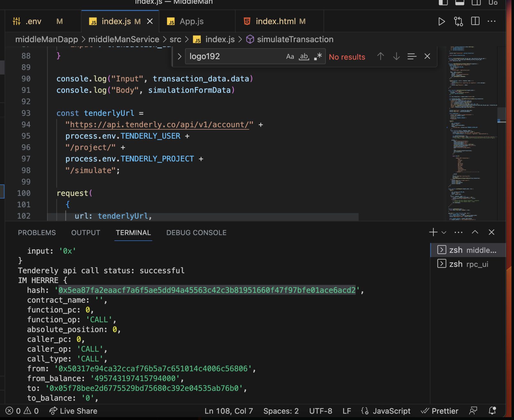The image size is (514, 420).
Task: Open source control changes icon in editor toolbar
Action: click(x=458, y=21)
